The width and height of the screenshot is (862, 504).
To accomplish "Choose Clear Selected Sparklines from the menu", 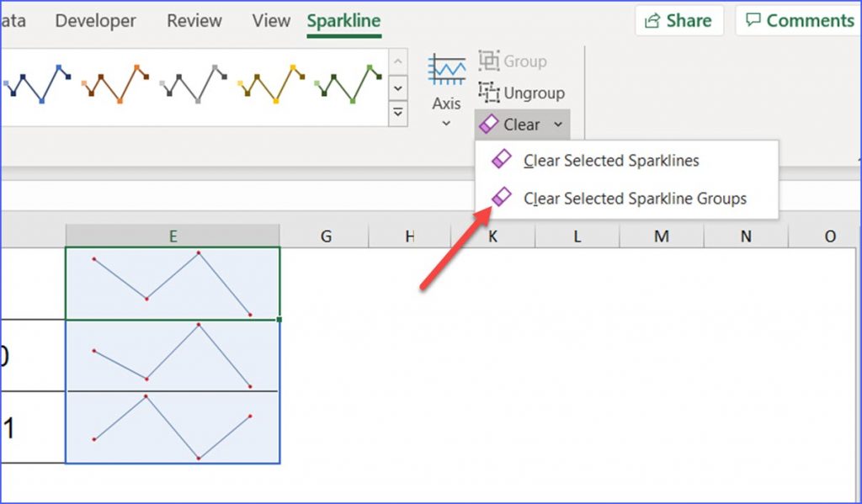I will pyautogui.click(x=612, y=160).
